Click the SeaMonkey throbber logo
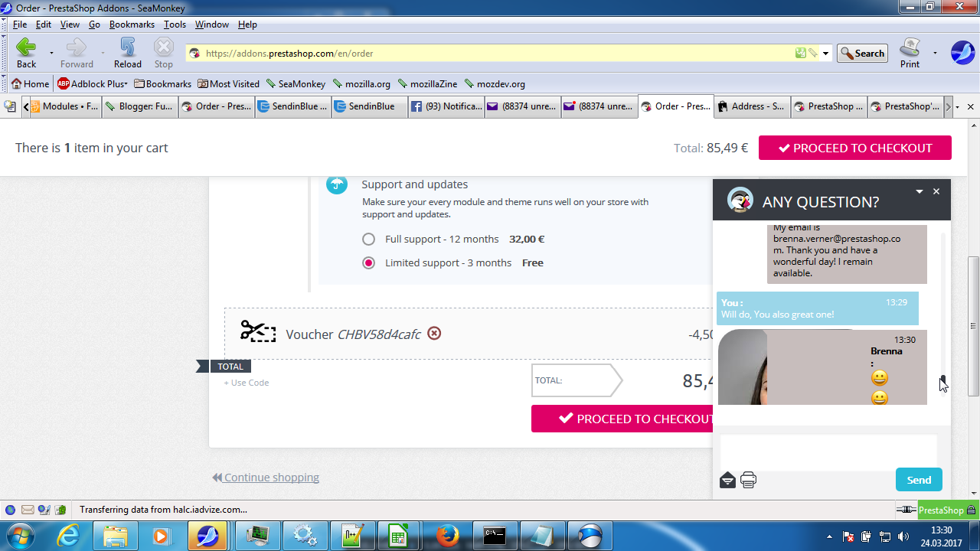 [962, 53]
